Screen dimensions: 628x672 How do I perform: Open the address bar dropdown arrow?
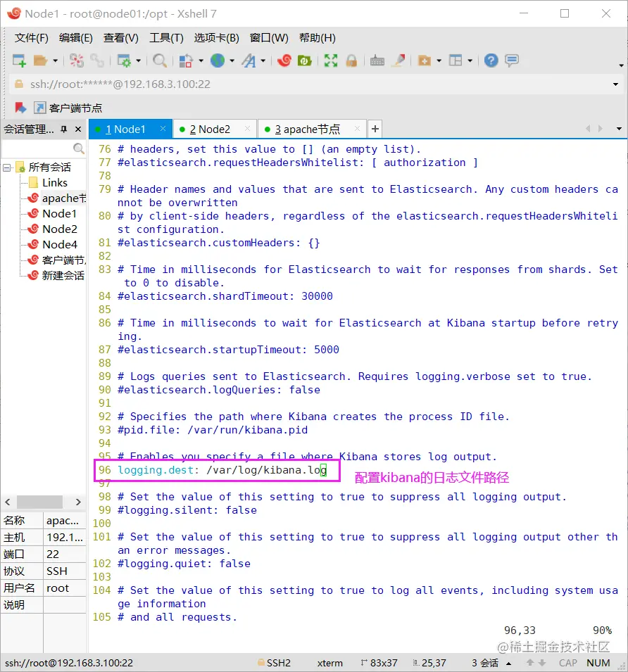tap(617, 84)
